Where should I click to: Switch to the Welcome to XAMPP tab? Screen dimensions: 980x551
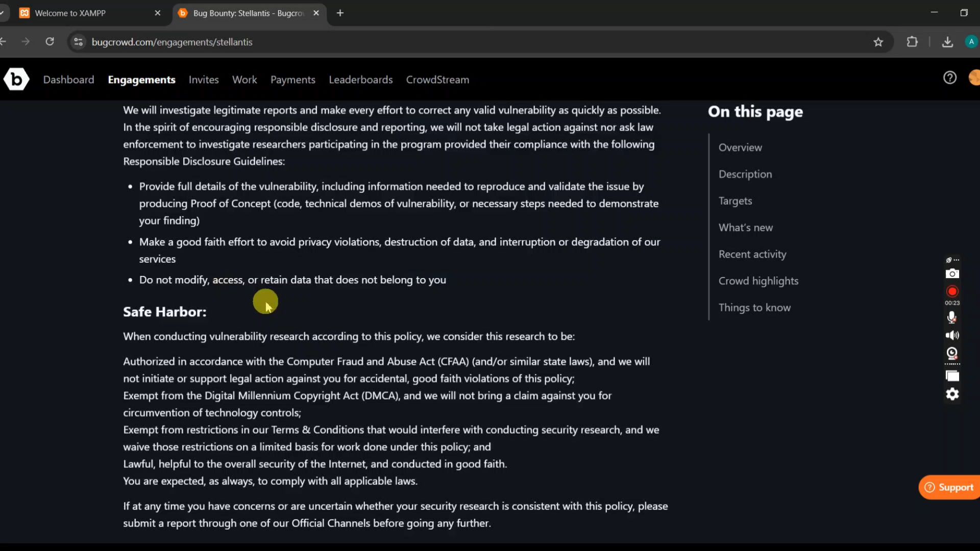click(89, 13)
